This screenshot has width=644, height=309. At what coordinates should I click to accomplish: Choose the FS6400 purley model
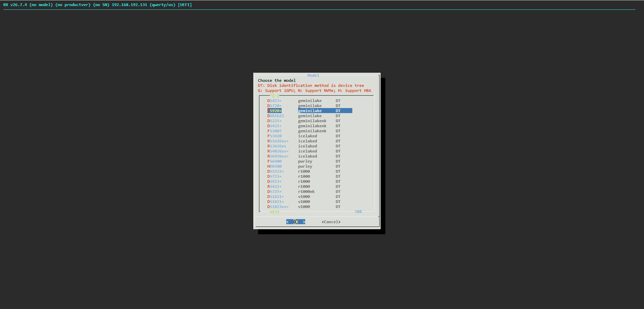(310, 161)
